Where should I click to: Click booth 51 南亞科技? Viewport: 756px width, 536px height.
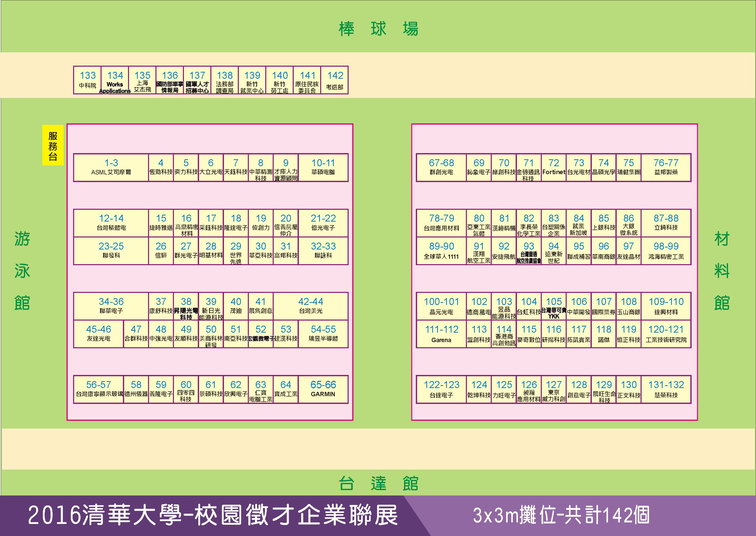click(x=236, y=334)
